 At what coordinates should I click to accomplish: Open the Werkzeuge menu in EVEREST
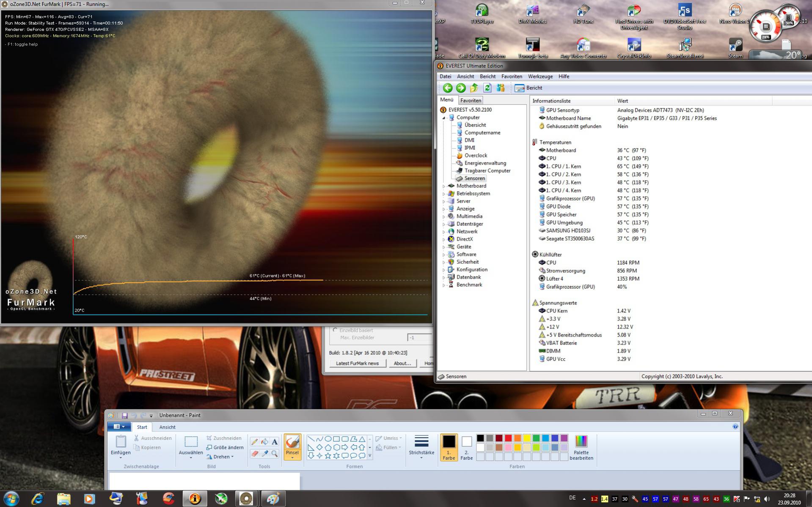tap(540, 77)
